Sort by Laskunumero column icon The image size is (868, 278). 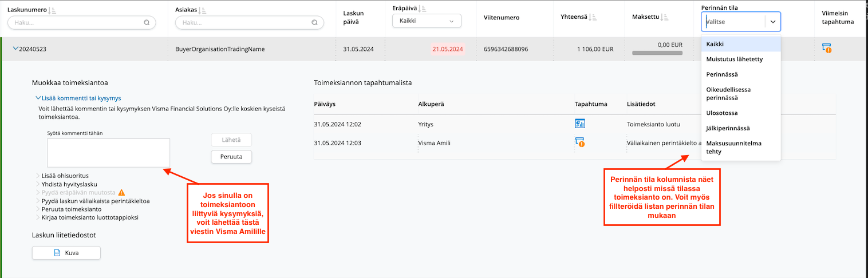[53, 10]
